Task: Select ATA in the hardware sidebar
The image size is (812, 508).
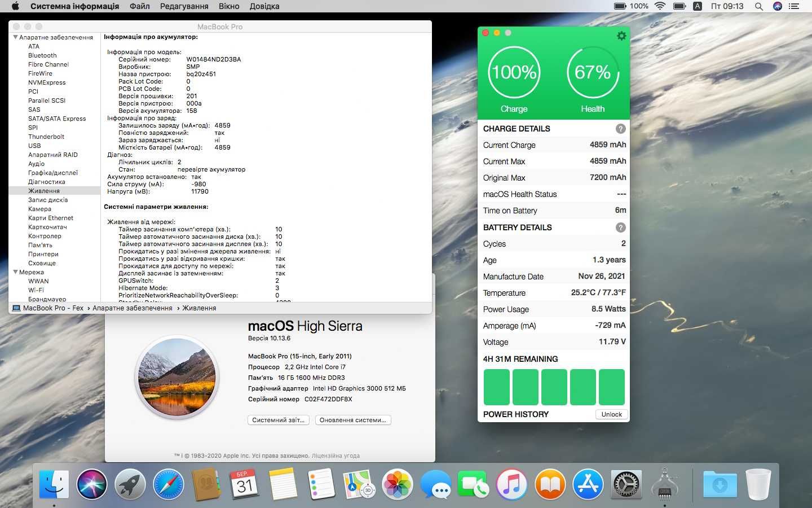Action: coord(34,46)
